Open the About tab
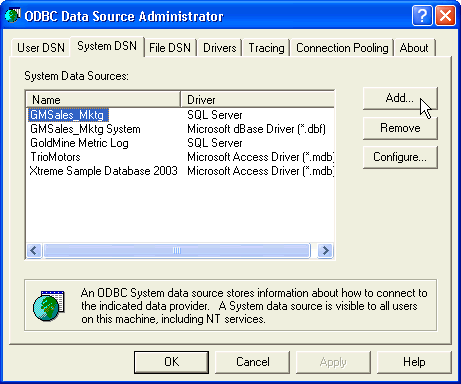Image resolution: width=461 pixels, height=384 pixels. pos(414,48)
